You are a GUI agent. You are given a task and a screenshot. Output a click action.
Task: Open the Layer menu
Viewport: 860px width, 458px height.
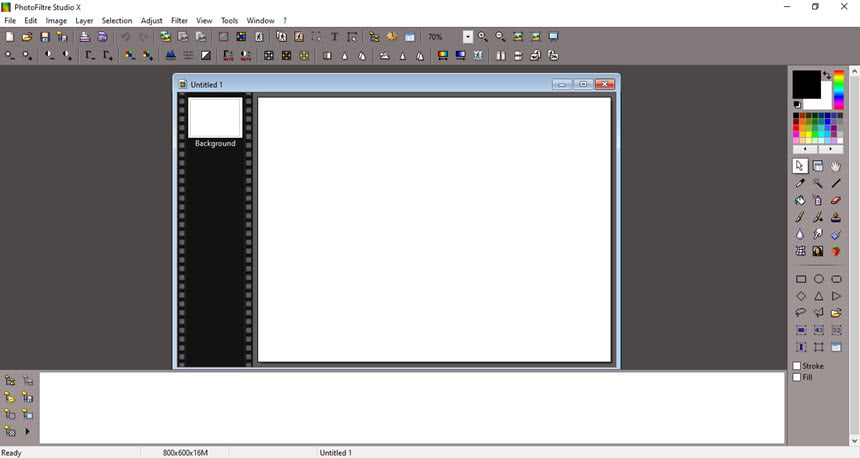[x=84, y=20]
